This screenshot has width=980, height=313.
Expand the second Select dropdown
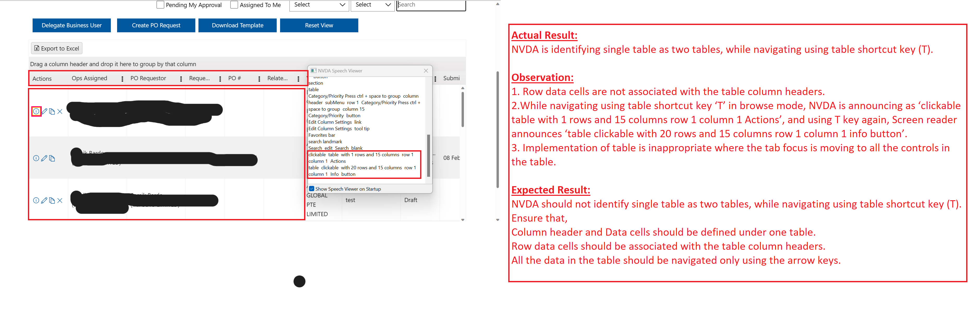[x=372, y=5]
